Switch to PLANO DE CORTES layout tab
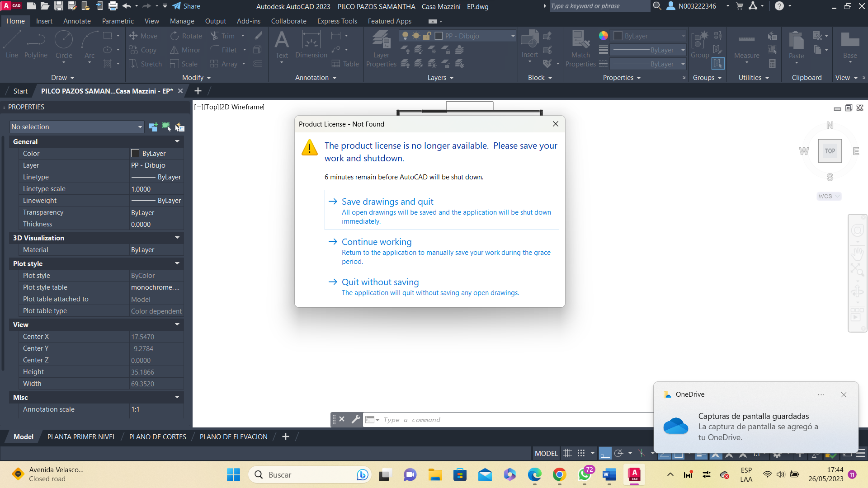 point(157,436)
